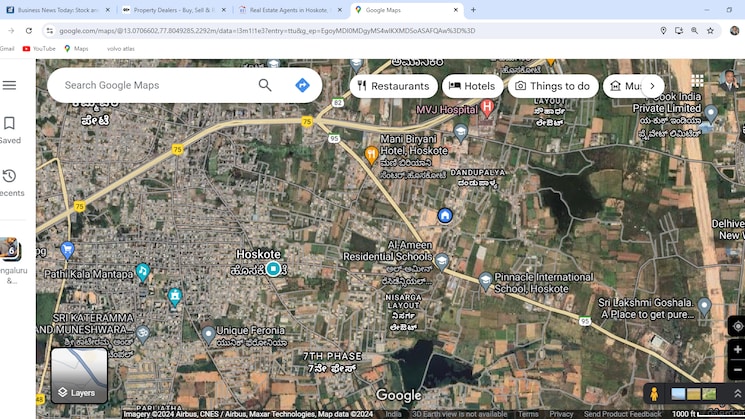Zoom in on the map
Image resolution: width=745 pixels, height=419 pixels.
[737, 350]
